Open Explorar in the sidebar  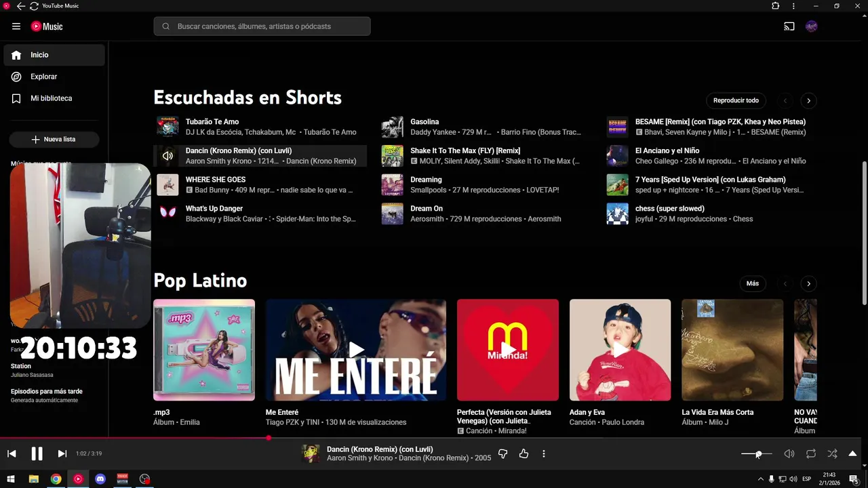[x=54, y=77]
